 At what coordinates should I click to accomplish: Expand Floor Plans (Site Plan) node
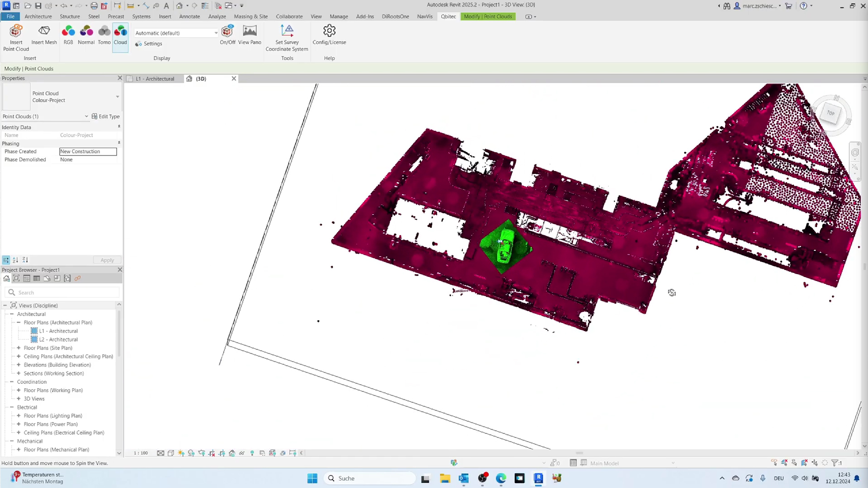tap(19, 348)
